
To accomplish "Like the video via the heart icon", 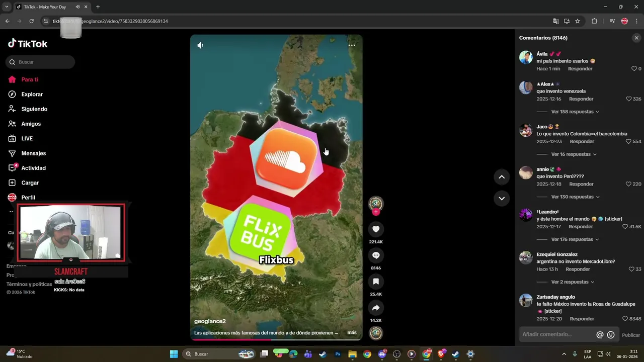I will (376, 229).
